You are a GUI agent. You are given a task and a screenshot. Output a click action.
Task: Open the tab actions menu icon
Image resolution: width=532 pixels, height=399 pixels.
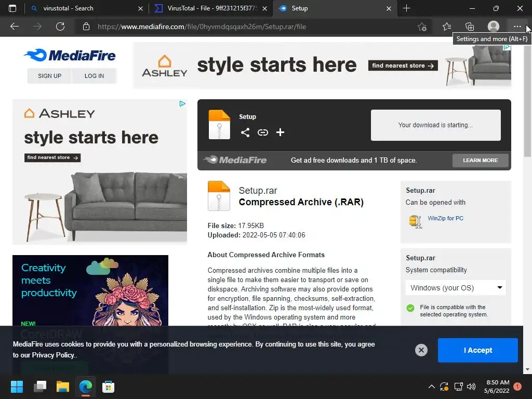pos(12,8)
